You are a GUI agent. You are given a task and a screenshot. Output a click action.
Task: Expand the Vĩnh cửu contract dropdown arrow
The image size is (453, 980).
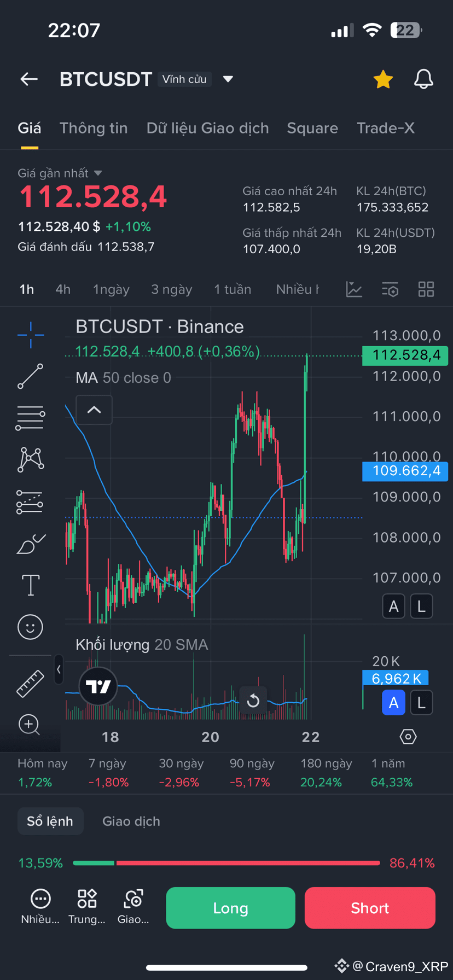[228, 79]
